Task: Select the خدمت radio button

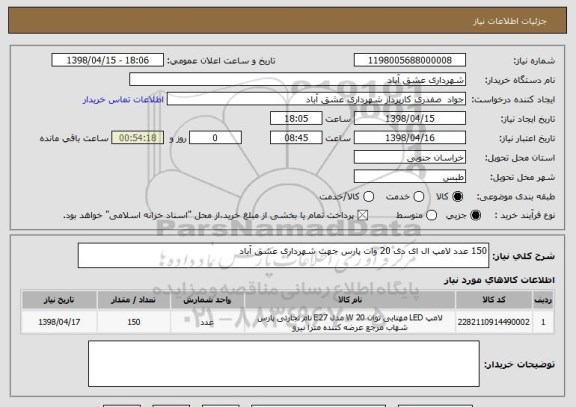Action: click(419, 197)
